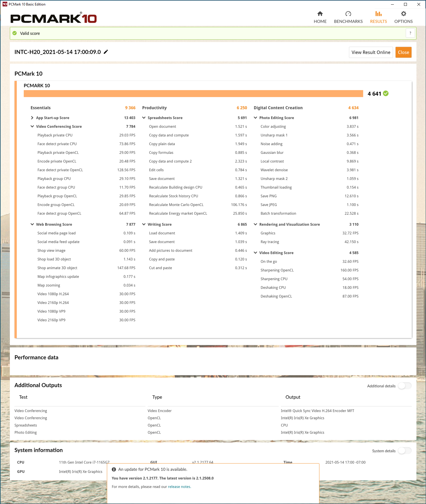Collapse the Photo Editing Score section
The height and width of the screenshot is (504, 426).
pos(255,118)
